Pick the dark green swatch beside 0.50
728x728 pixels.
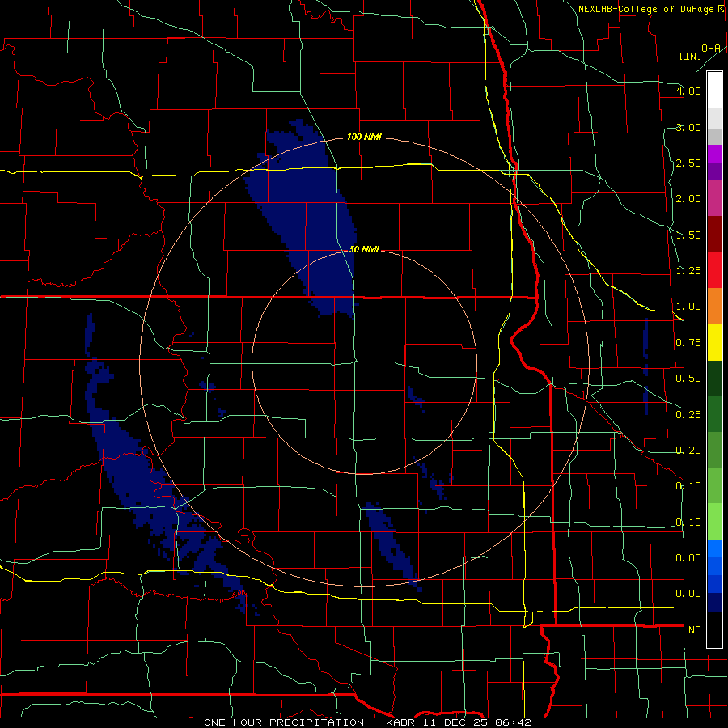(714, 378)
